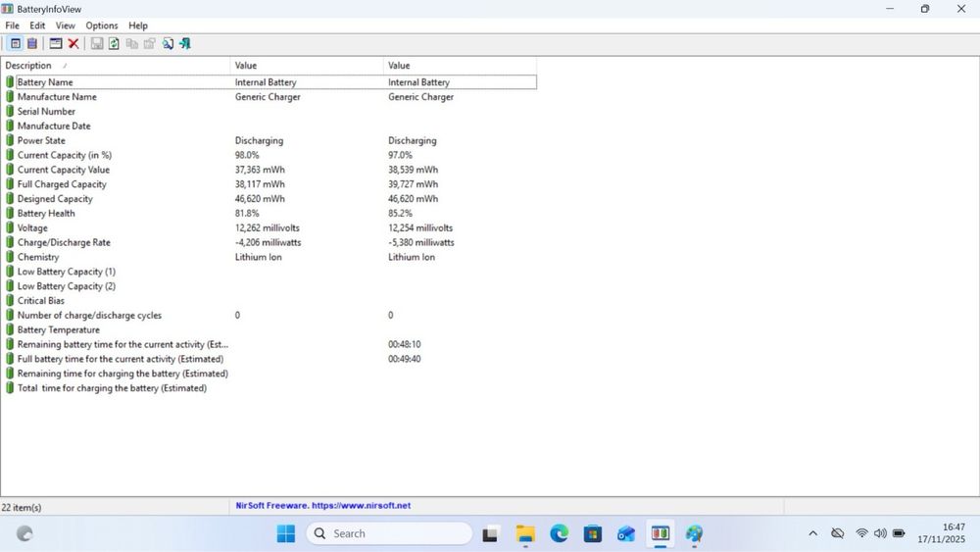Open the View menu
Image resolution: width=980 pixels, height=552 pixels.
[65, 25]
